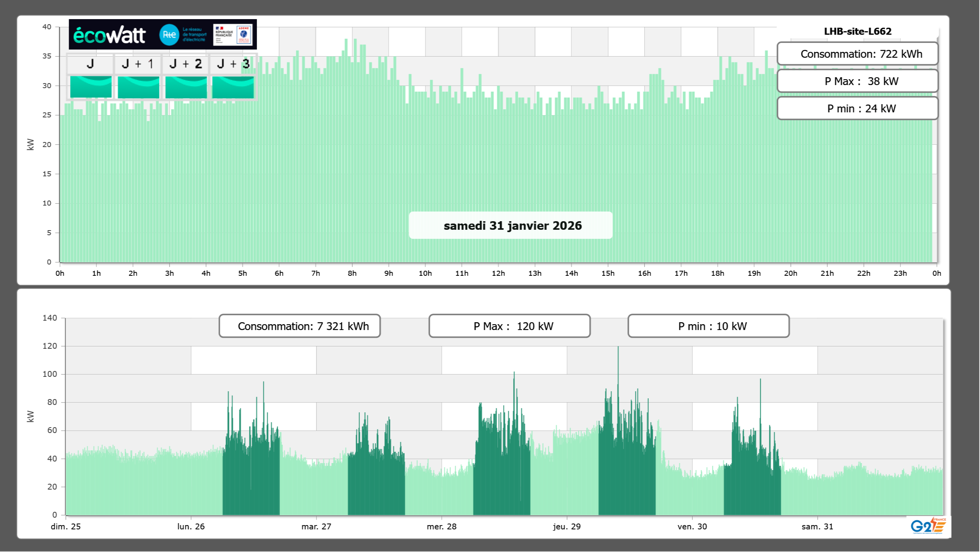Click the P Max : 38 kW box
980x552 pixels.
857,81
